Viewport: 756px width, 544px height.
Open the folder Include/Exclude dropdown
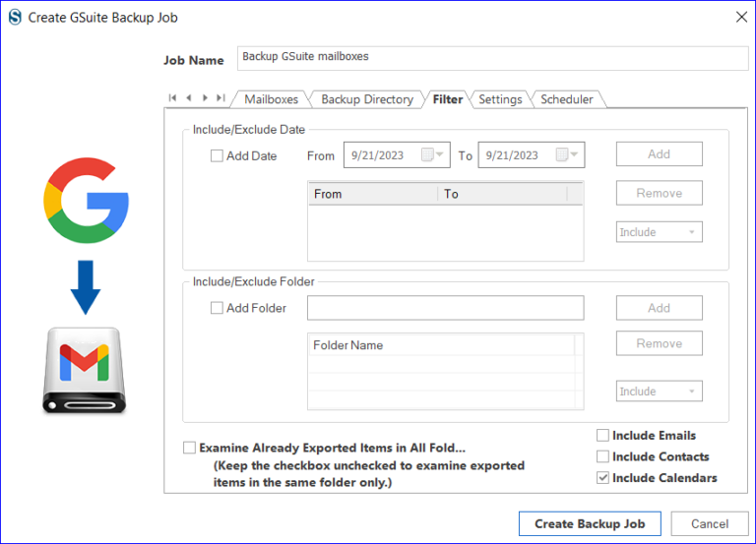tap(660, 391)
